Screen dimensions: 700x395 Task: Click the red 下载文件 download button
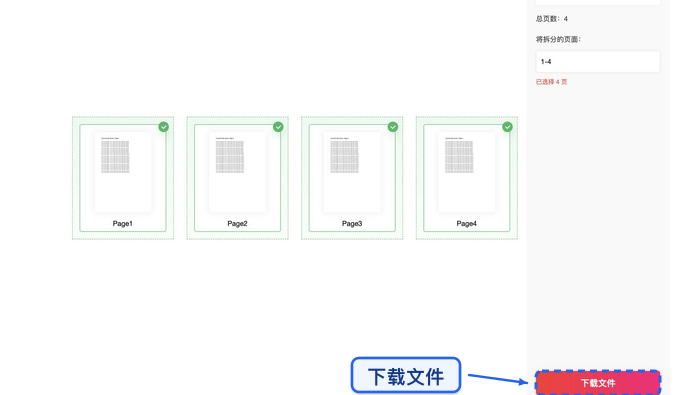(598, 383)
